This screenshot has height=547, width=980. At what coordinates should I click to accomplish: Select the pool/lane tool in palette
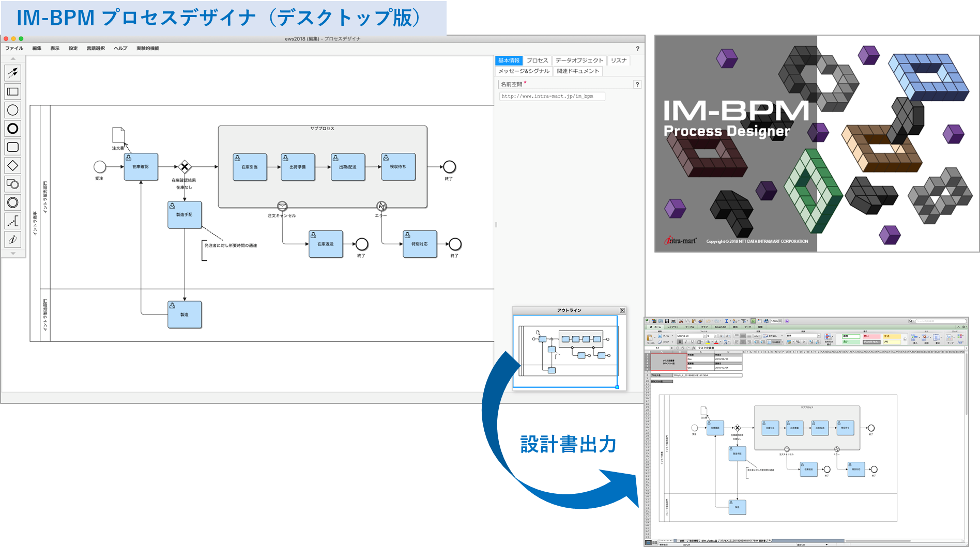pos(13,92)
